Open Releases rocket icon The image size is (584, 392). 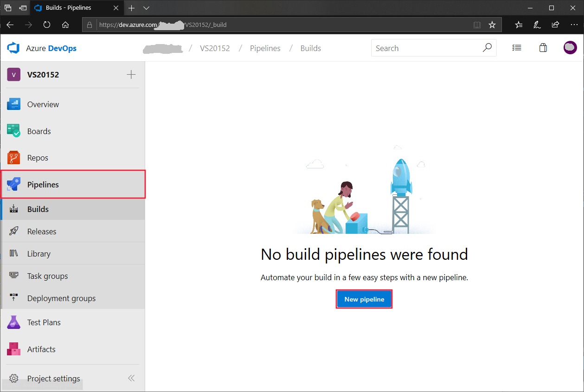pyautogui.click(x=13, y=231)
